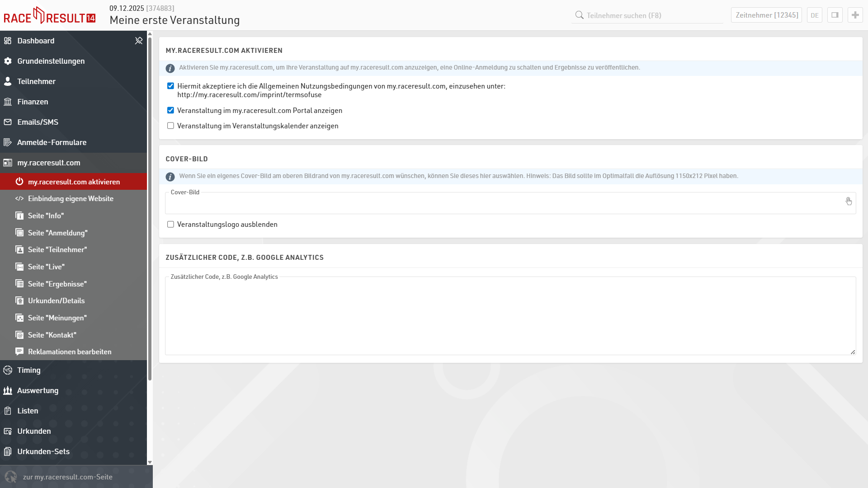Uncheck the terms of use acceptance checkbox
This screenshot has width=868, height=488.
[x=170, y=86]
